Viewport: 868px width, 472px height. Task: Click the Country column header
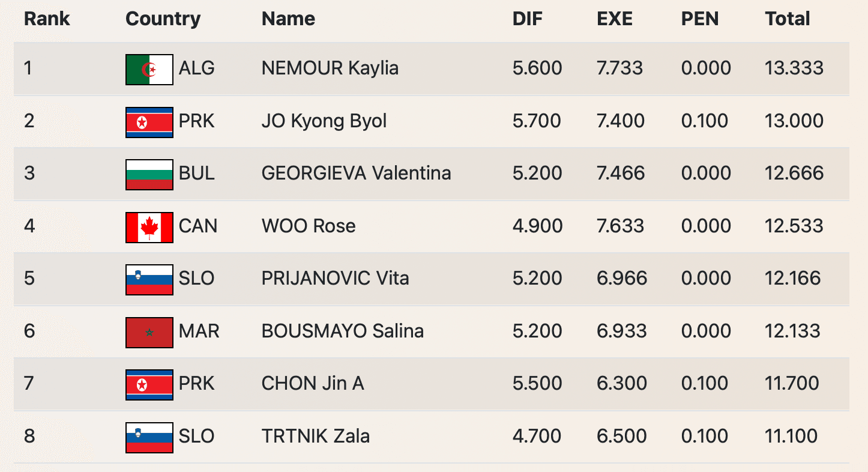pyautogui.click(x=163, y=19)
